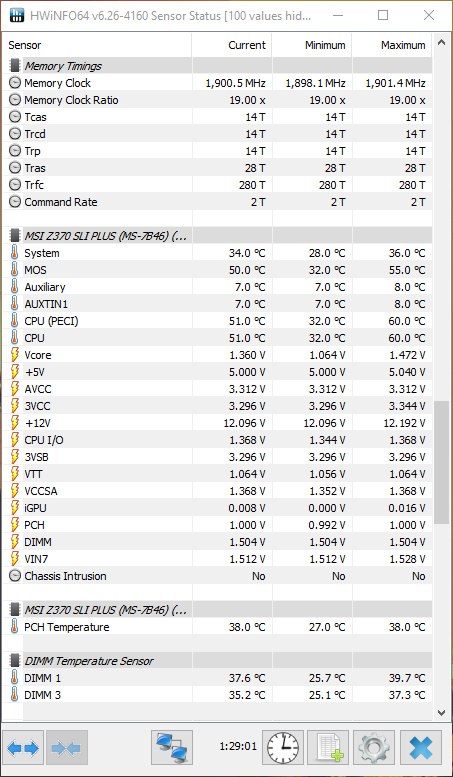This screenshot has width=453, height=777.
Task: Click the shrink layout arrows icon
Action: 67,747
